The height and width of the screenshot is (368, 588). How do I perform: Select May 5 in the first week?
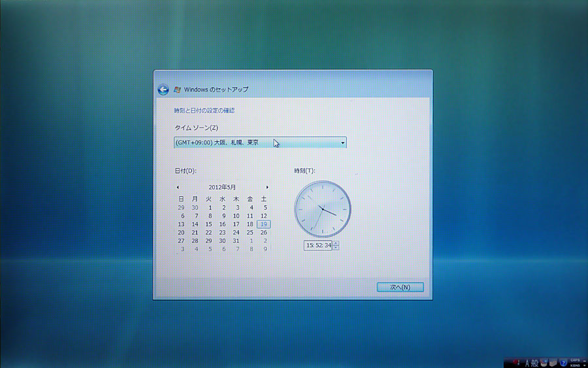(265, 208)
